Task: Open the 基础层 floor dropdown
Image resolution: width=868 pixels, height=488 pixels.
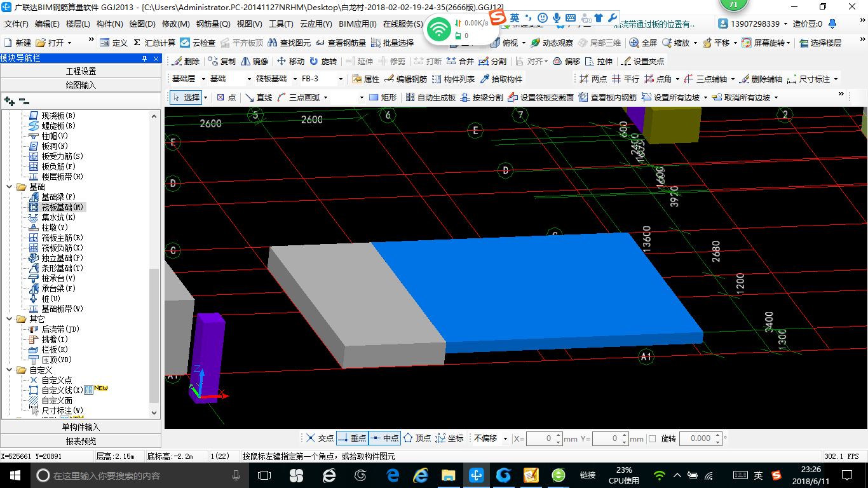Action: (x=203, y=79)
